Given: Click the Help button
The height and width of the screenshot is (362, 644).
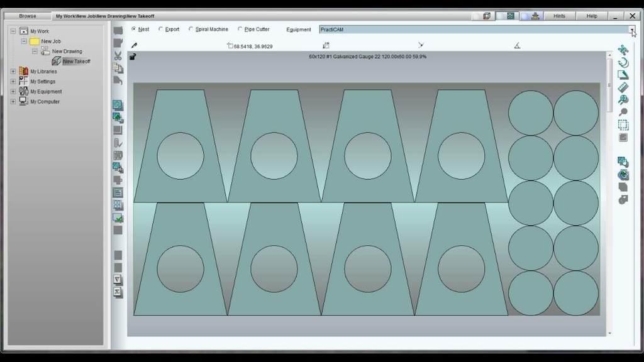Looking at the screenshot, I should pos(592,16).
